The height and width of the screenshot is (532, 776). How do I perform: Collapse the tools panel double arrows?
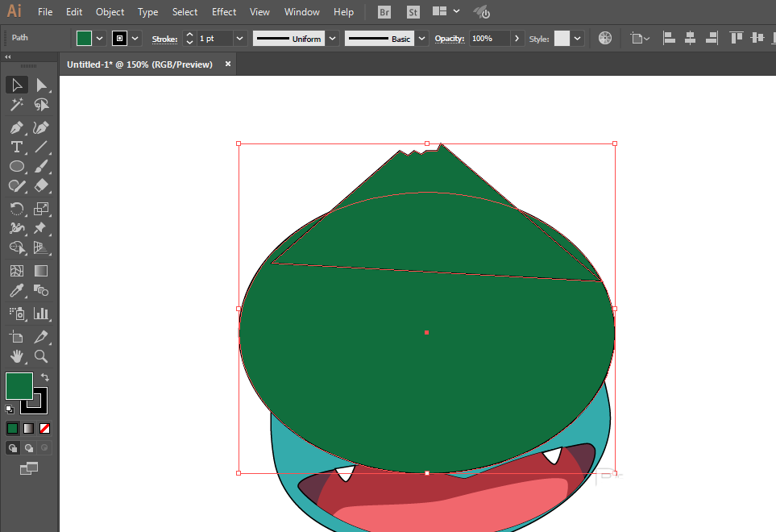click(x=8, y=57)
